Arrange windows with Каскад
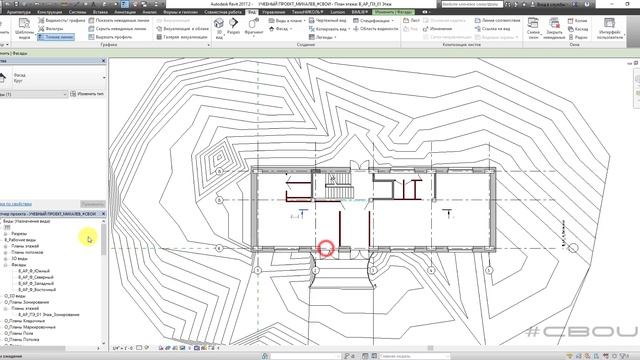The width and height of the screenshot is (640, 360). pos(578,29)
